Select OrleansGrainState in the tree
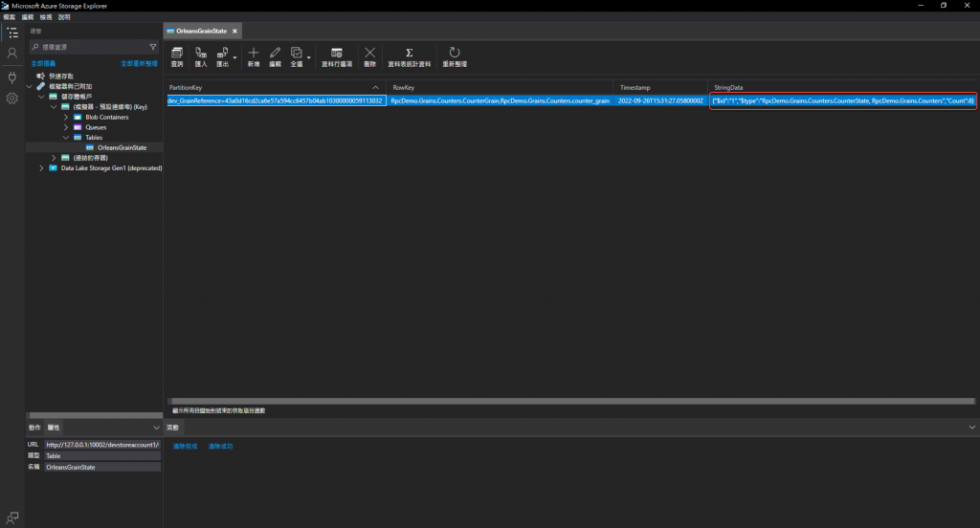Screen dimensions: 980x528 pyautogui.click(x=122, y=148)
